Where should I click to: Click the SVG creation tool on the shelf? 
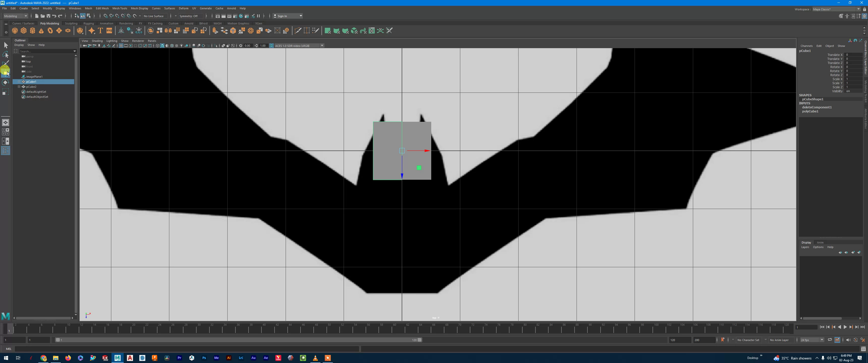coord(109,31)
